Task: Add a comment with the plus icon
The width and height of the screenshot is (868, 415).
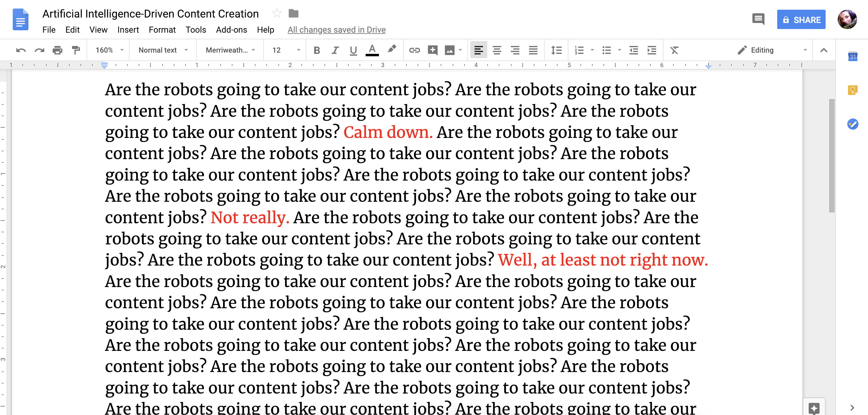Action: [x=433, y=50]
